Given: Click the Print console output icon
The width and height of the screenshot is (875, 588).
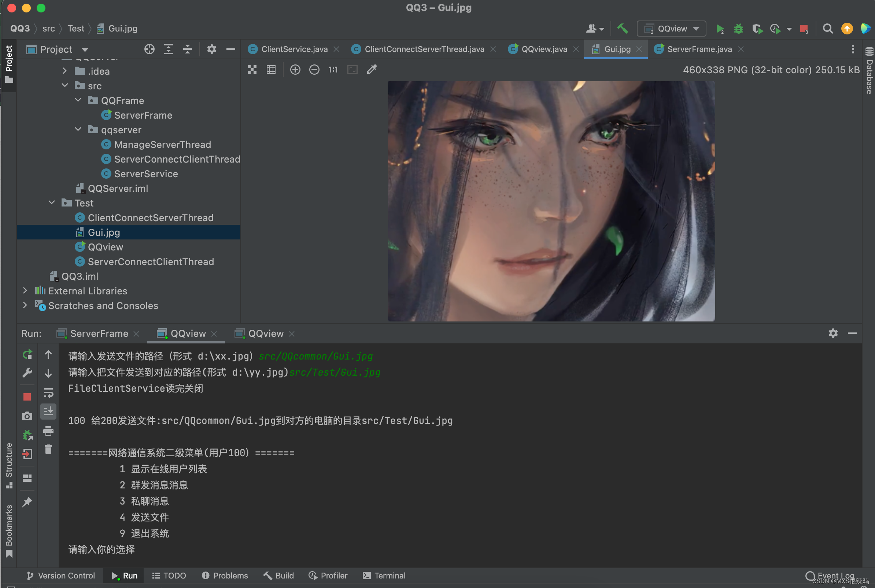Looking at the screenshot, I should coord(48,431).
